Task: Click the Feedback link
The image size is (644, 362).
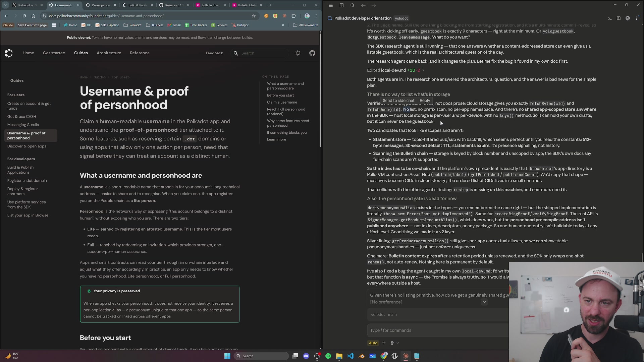Action: (214, 53)
